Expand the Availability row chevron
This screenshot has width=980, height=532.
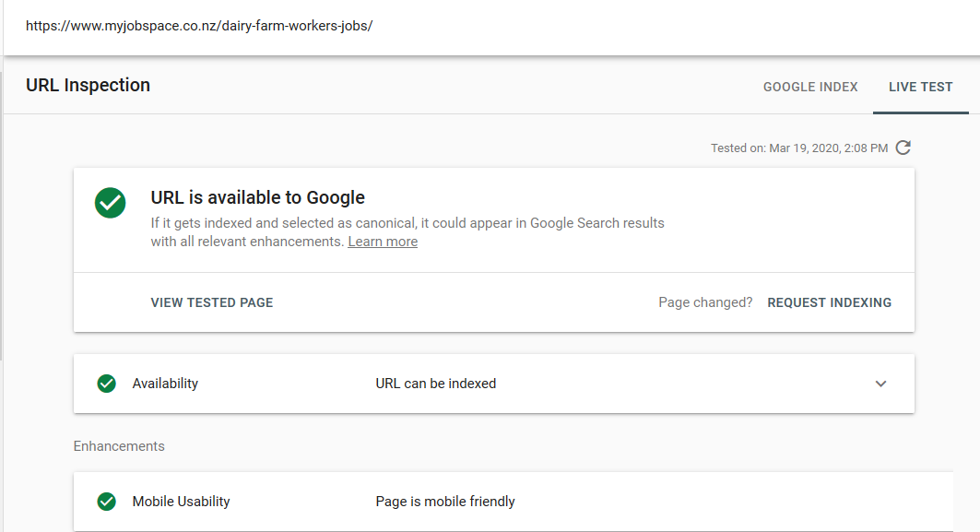pyautogui.click(x=880, y=384)
